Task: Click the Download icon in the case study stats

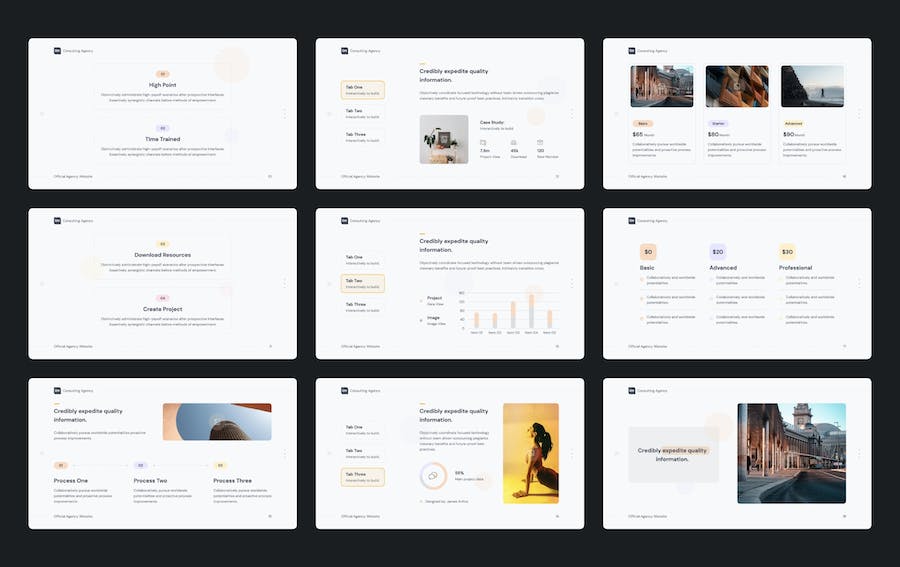Action: (512, 143)
